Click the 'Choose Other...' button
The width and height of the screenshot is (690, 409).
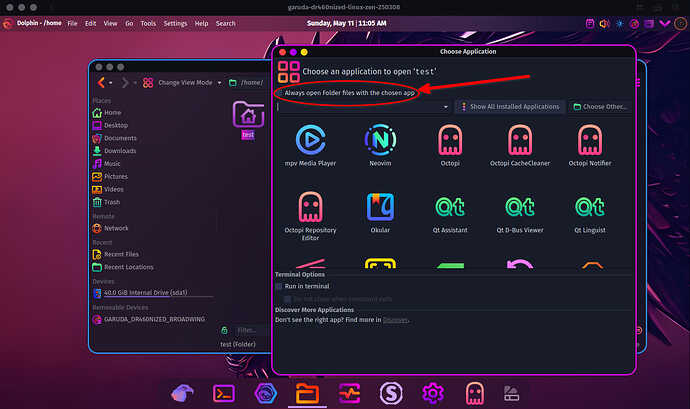click(x=600, y=107)
